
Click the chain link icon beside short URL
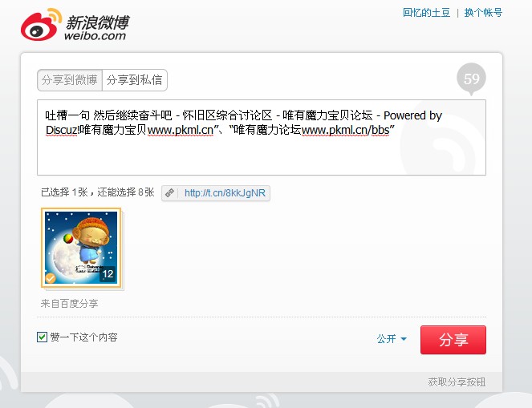tap(169, 193)
